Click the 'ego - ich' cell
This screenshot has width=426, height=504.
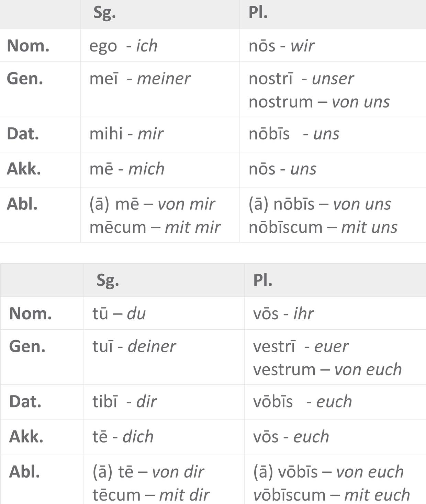[123, 46]
